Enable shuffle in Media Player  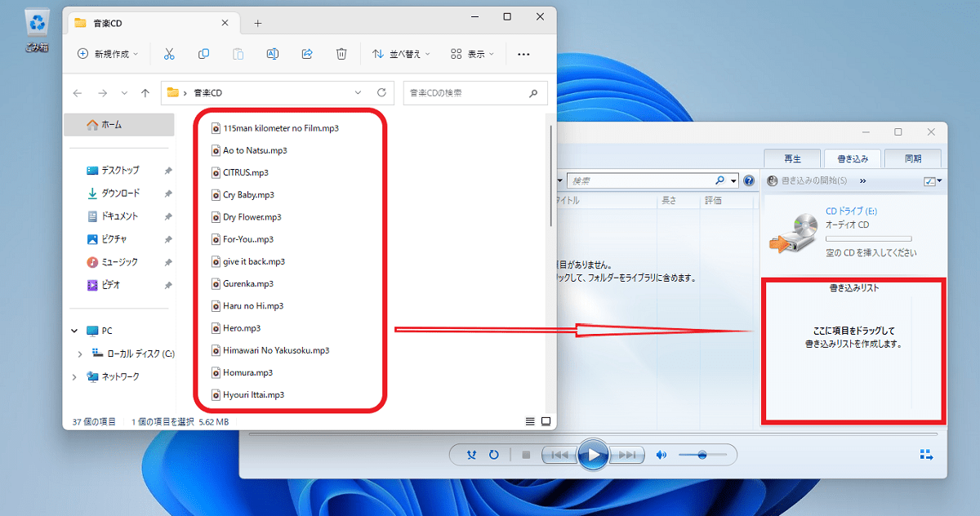471,455
